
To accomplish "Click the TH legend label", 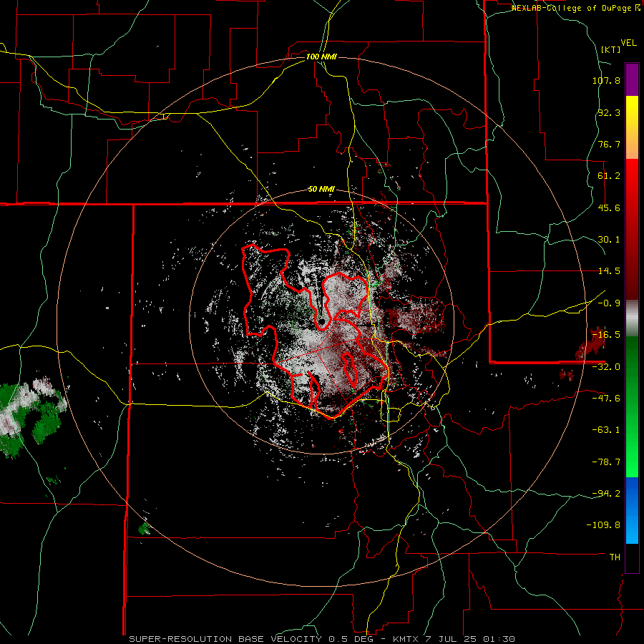I will click(x=615, y=557).
